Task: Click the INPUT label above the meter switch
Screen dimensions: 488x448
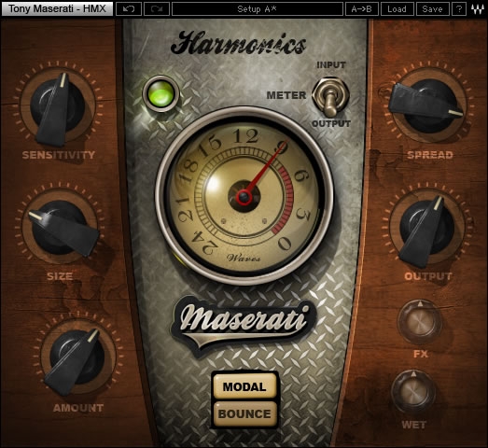Action: pos(331,64)
